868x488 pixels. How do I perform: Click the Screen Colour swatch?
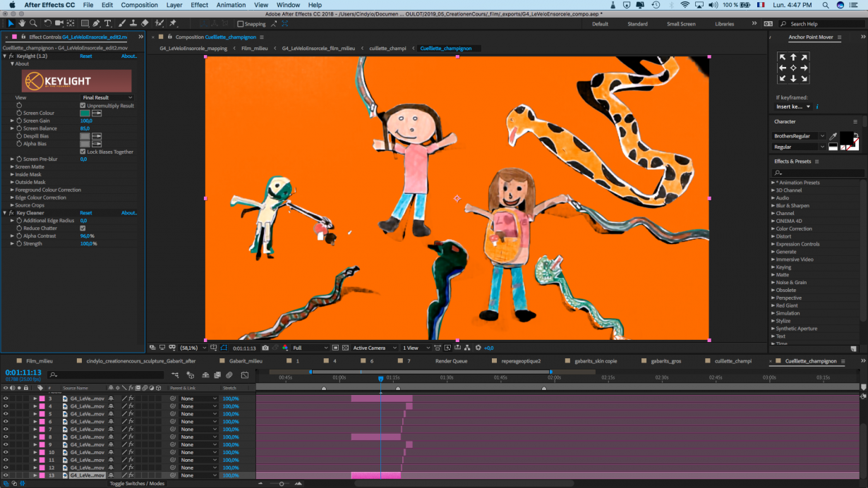[85, 113]
